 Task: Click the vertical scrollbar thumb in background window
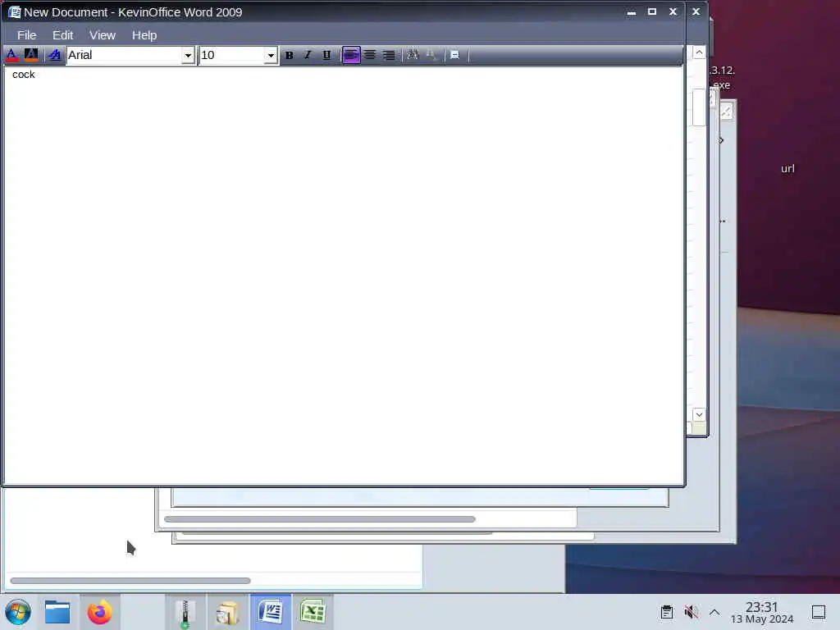click(x=699, y=107)
